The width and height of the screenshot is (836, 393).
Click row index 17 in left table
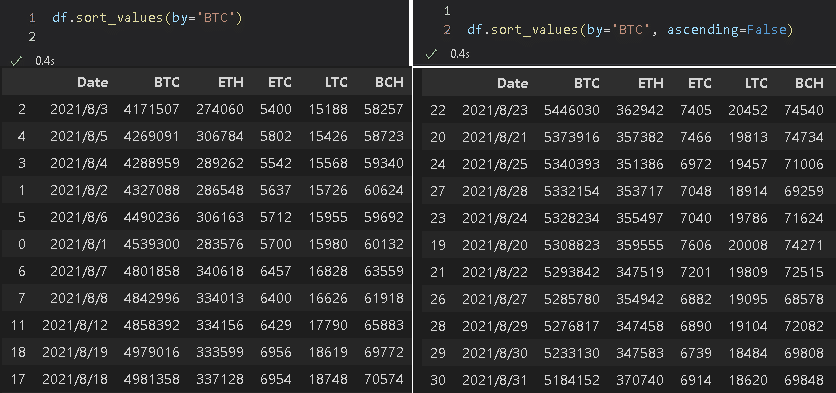[x=18, y=379]
